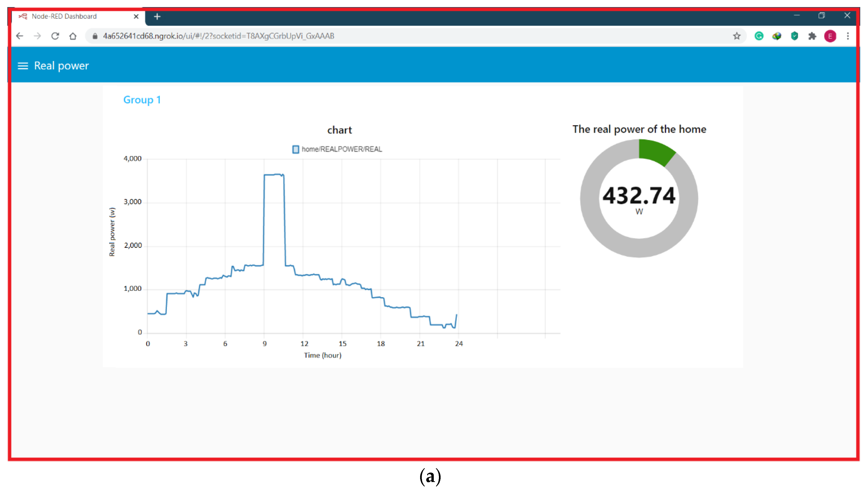The height and width of the screenshot is (490, 868).
Task: Click the Group 1 heading
Action: coord(142,100)
